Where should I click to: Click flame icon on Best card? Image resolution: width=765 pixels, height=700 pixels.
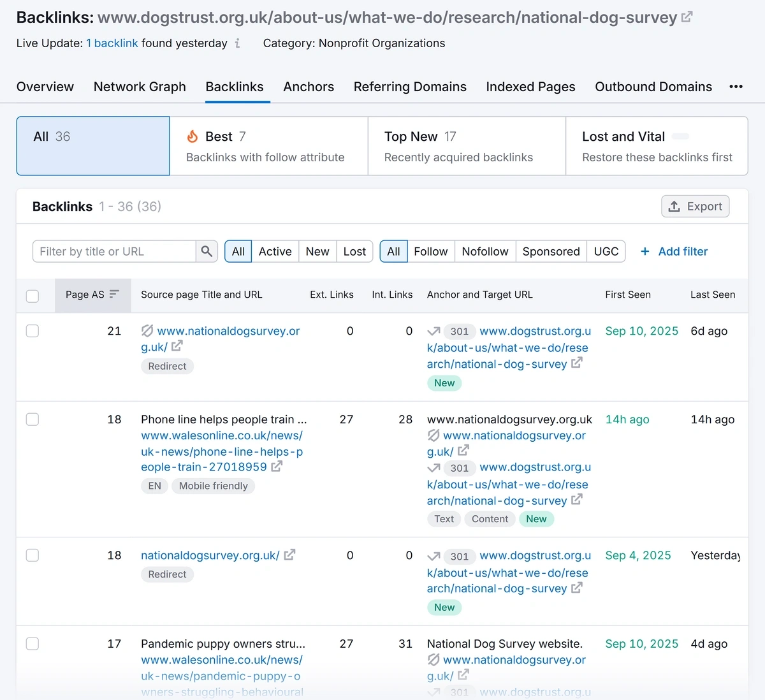pyautogui.click(x=193, y=136)
